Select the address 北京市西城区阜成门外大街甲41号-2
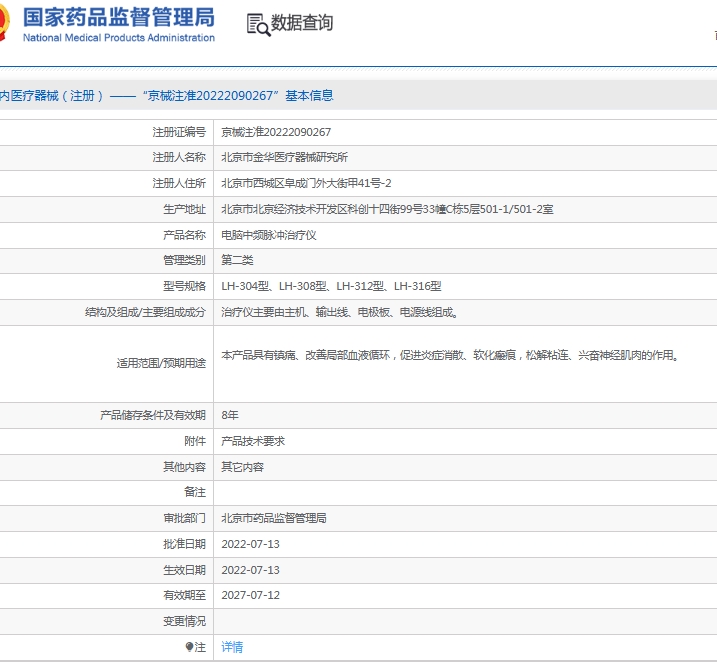This screenshot has width=717, height=668. click(306, 183)
